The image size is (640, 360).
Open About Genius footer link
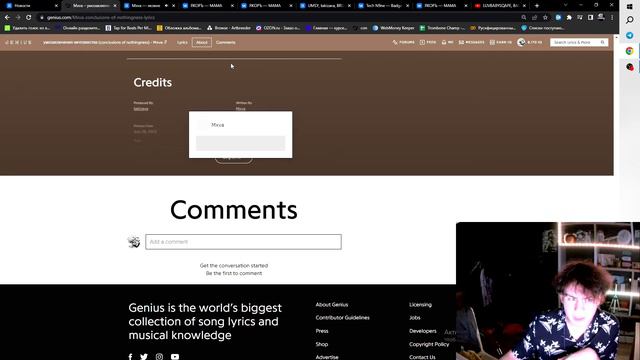coord(332,304)
